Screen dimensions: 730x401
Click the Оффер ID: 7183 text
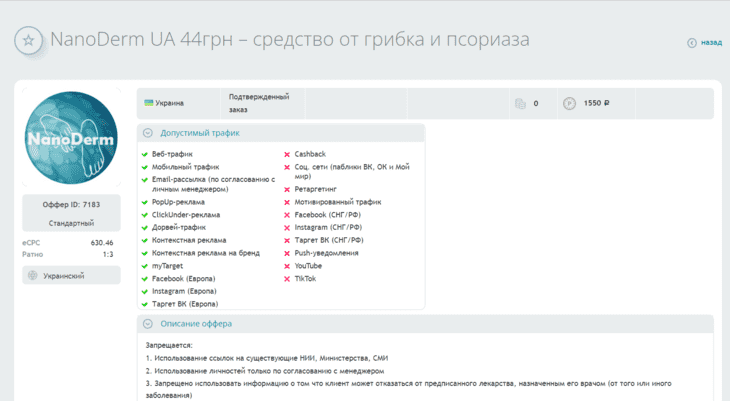pos(71,204)
